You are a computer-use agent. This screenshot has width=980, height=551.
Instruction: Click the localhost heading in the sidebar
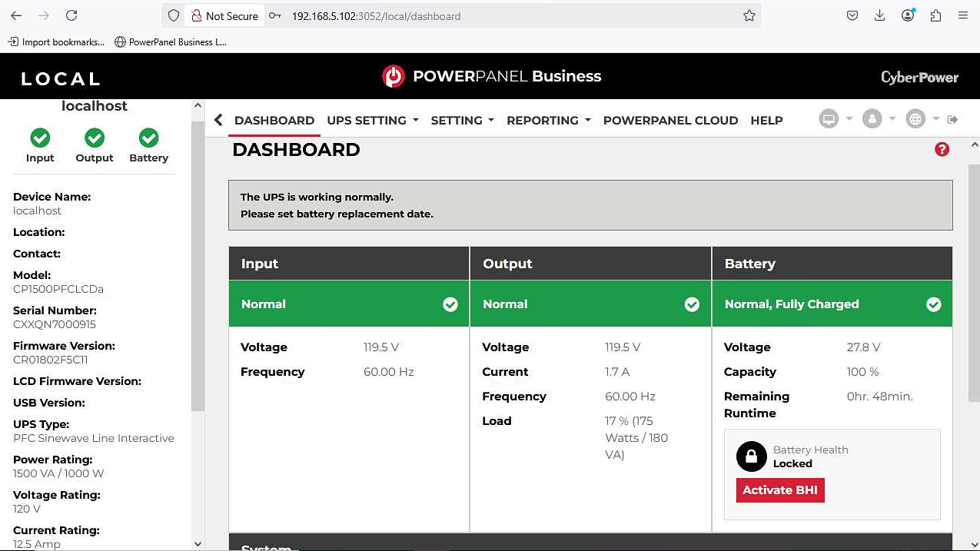point(95,106)
